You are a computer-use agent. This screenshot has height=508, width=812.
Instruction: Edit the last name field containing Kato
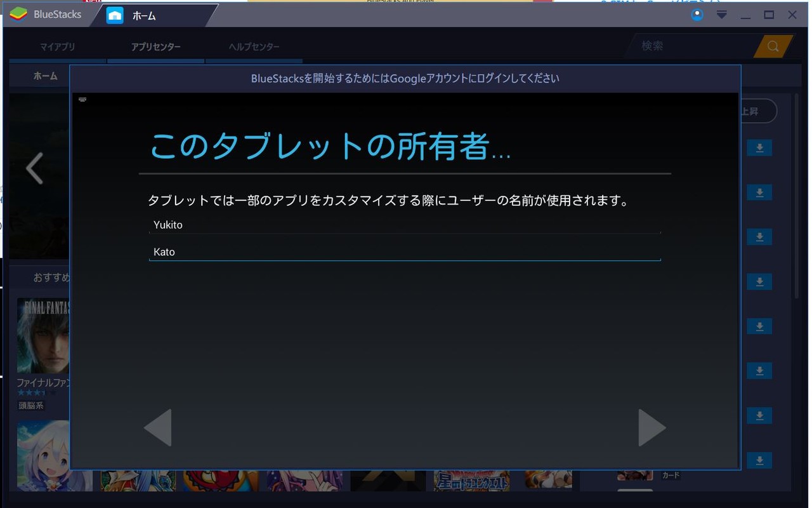(x=405, y=252)
